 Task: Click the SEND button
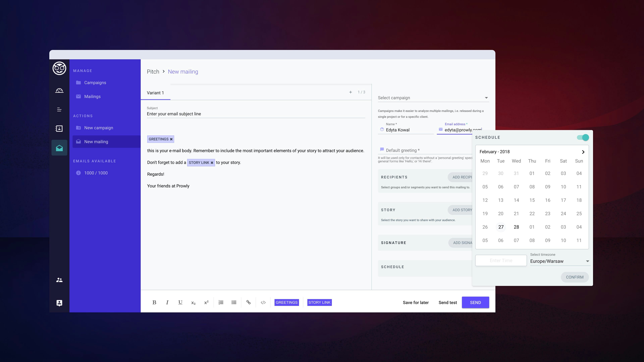[475, 303]
